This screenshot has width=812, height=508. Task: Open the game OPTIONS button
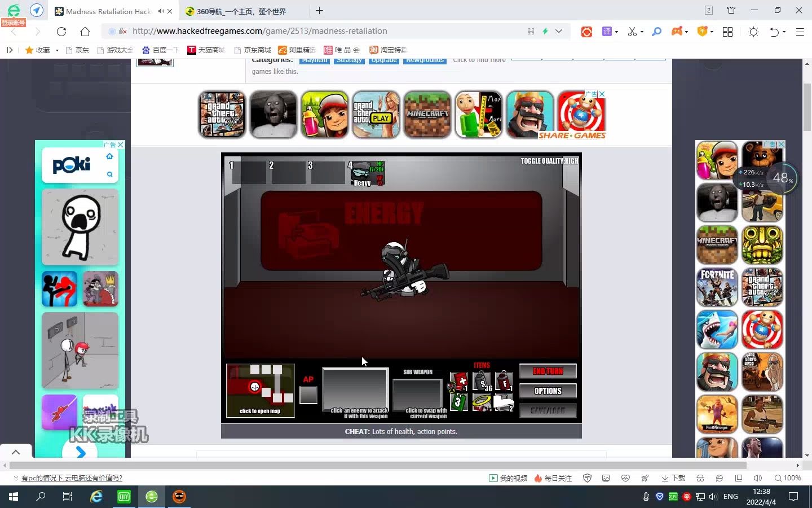click(x=548, y=391)
